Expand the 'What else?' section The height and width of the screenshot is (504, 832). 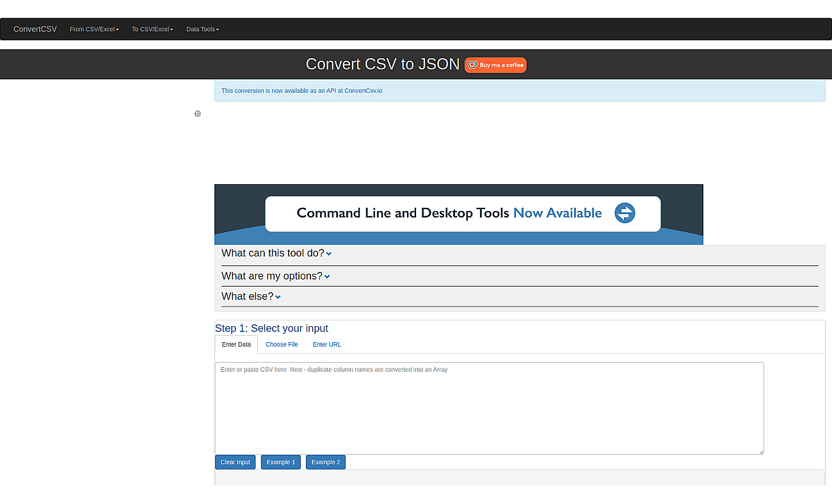[251, 297]
